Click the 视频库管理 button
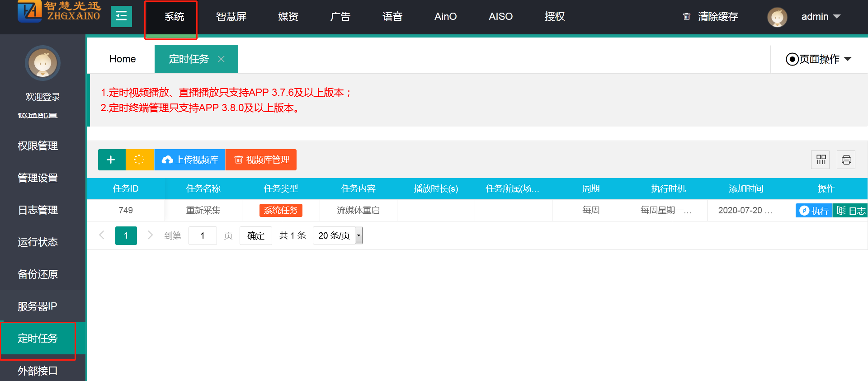868x381 pixels. [x=261, y=160]
